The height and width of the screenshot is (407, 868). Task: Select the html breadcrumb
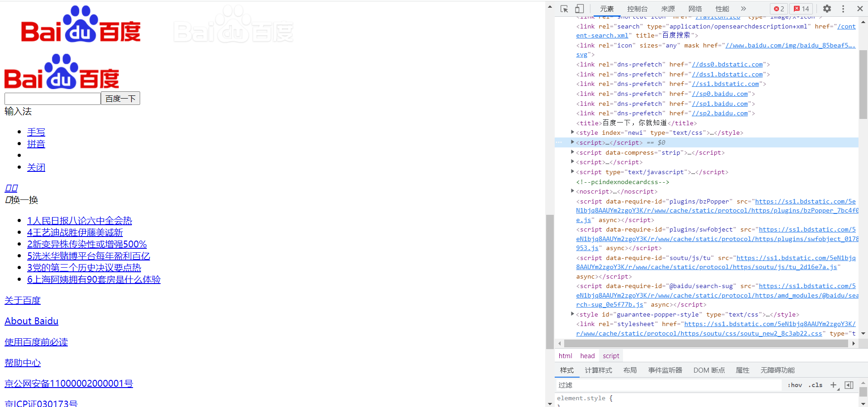tap(566, 356)
